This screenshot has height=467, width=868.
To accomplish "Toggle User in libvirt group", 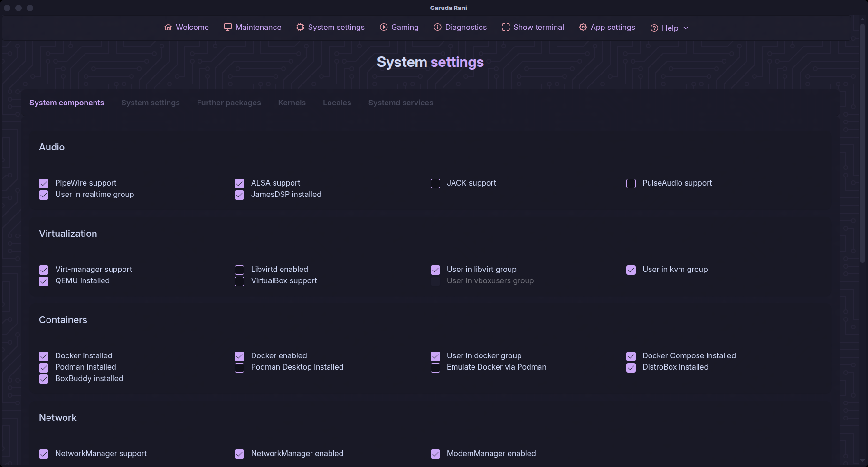I will pos(435,270).
